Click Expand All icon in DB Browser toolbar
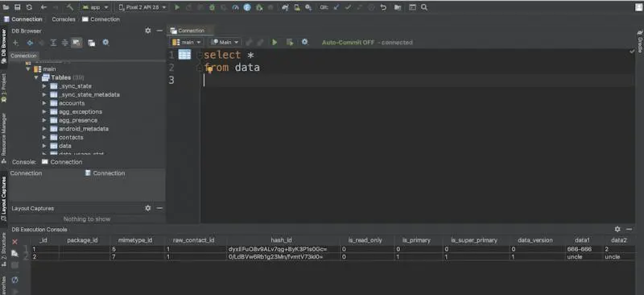Image resolution: width=644 pixels, height=295 pixels. tap(53, 43)
